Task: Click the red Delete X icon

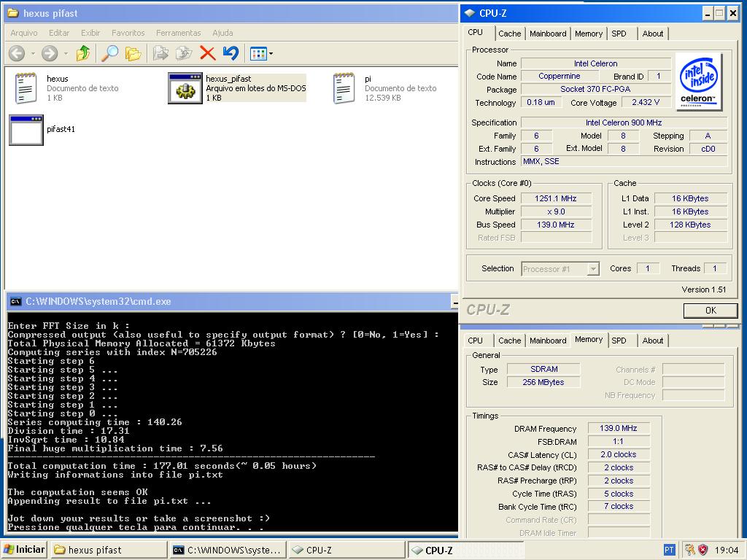Action: tap(208, 53)
